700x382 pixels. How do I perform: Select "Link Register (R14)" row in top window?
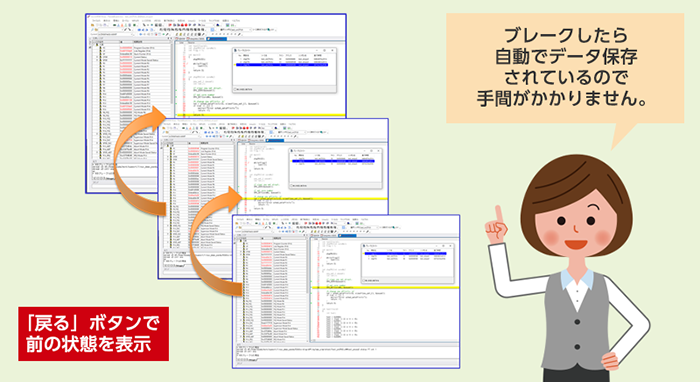130,51
